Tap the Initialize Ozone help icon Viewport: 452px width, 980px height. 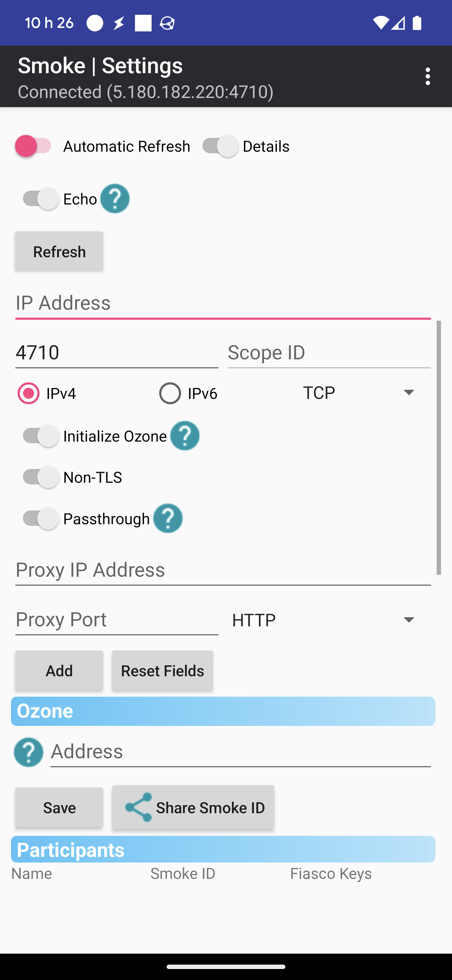(x=185, y=436)
